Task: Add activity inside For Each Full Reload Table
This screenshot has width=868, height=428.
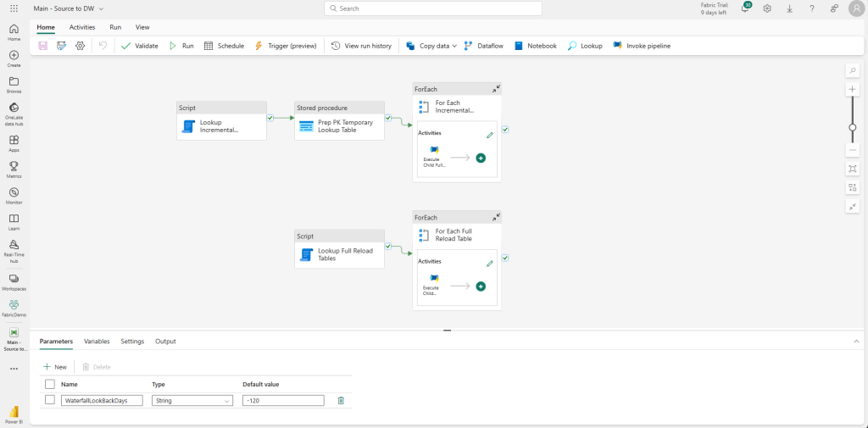Action: [x=481, y=286]
